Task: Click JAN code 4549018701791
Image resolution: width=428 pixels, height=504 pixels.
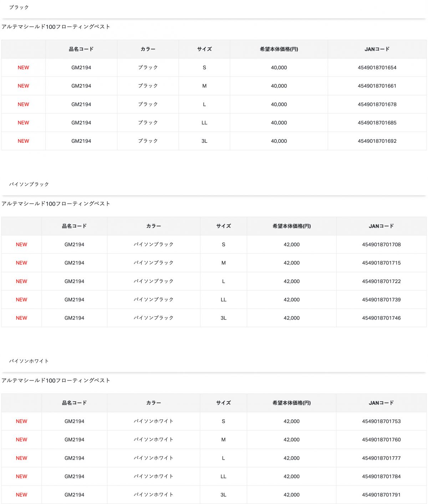Action: (x=381, y=495)
